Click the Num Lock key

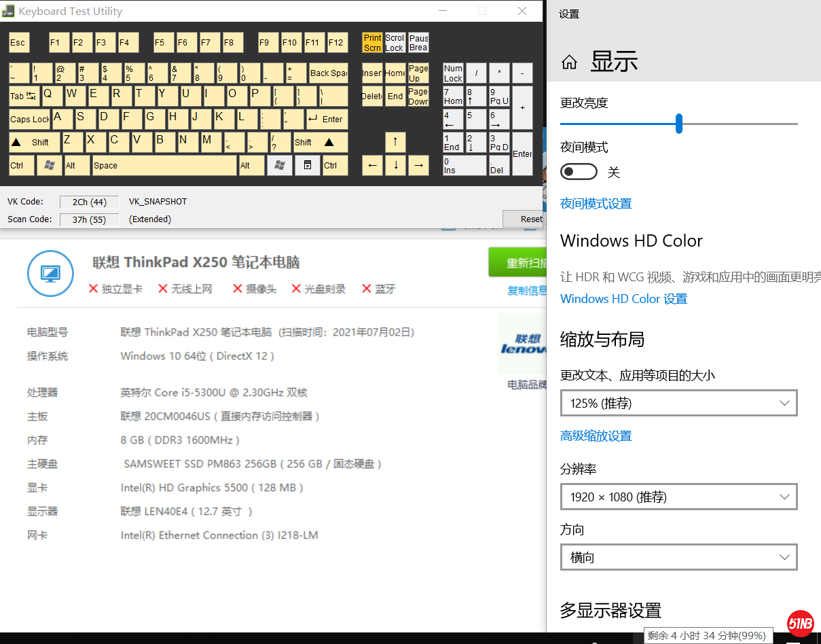tap(453, 73)
